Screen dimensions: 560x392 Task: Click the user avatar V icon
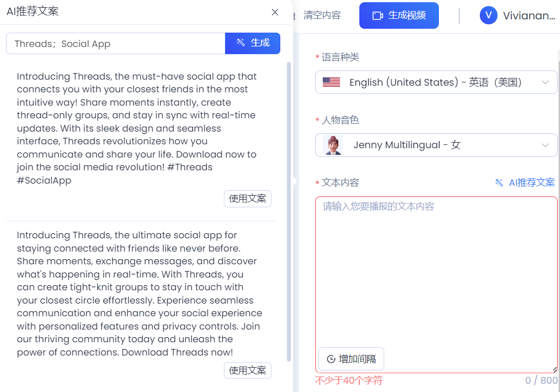click(488, 15)
